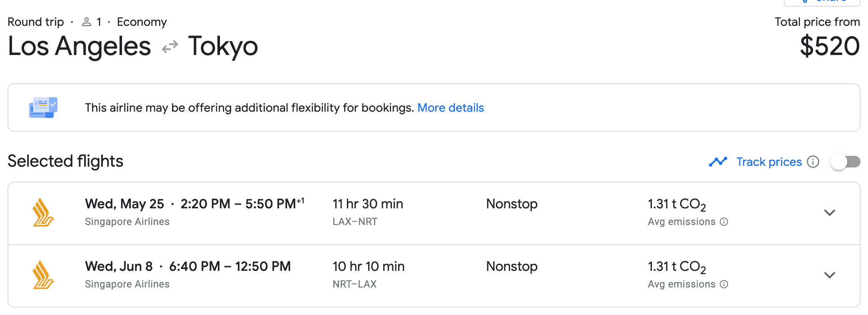Click the Track prices trend line icon
The image size is (868, 315).
click(718, 162)
